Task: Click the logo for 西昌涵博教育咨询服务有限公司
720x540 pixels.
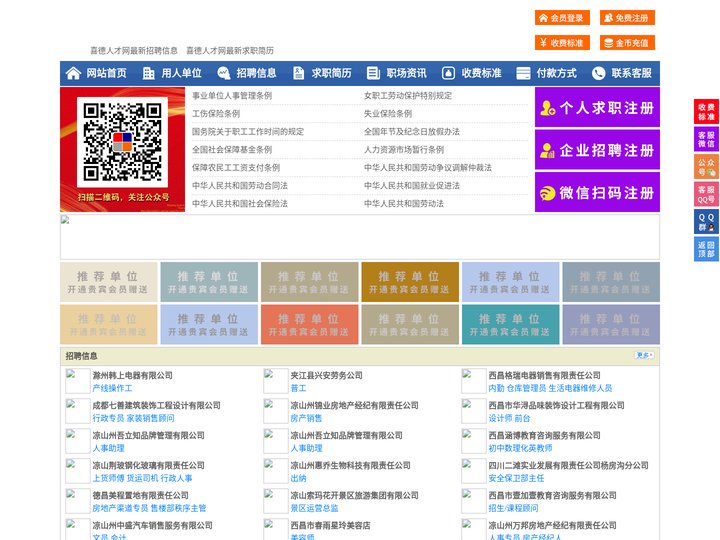Action: pos(473,441)
